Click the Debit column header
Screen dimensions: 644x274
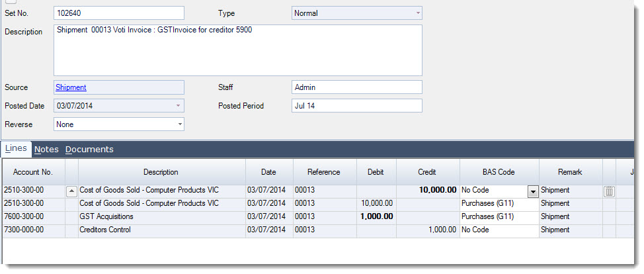point(376,172)
